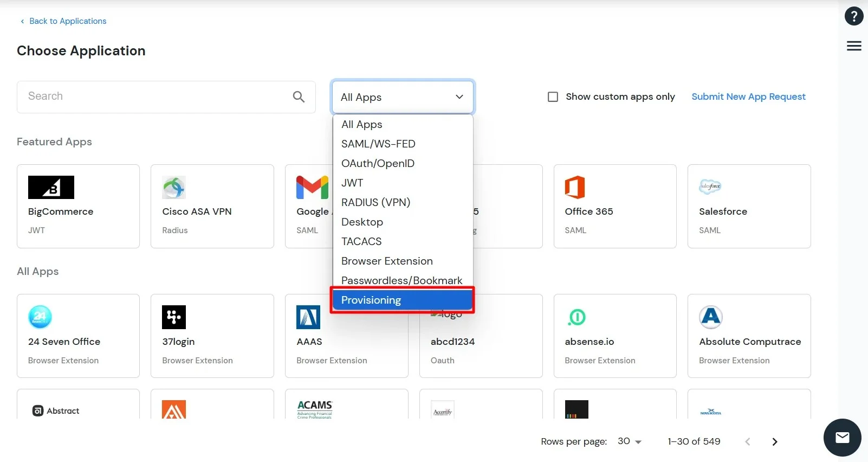Viewport: 868px width, 462px height.
Task: Click the Absolute Computrace logo
Action: tap(711, 317)
